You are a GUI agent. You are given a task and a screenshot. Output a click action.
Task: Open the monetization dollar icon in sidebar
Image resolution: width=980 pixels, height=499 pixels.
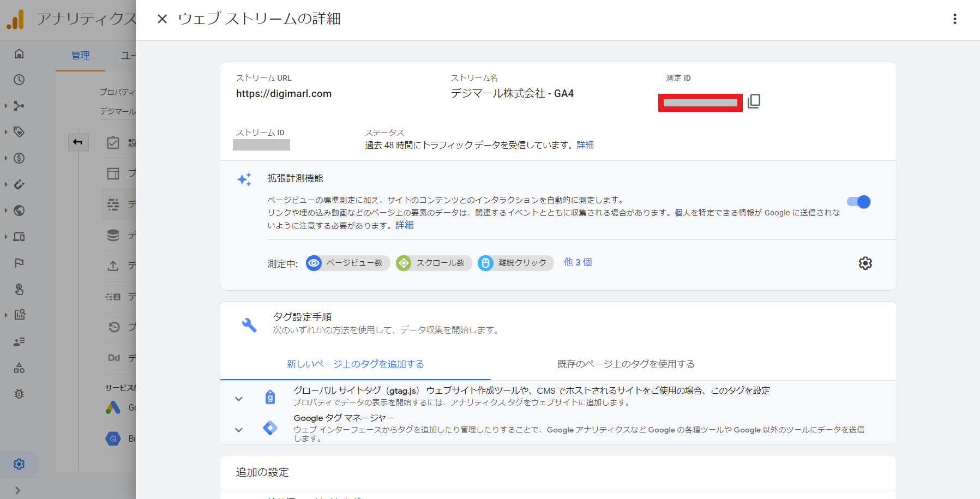(x=19, y=158)
